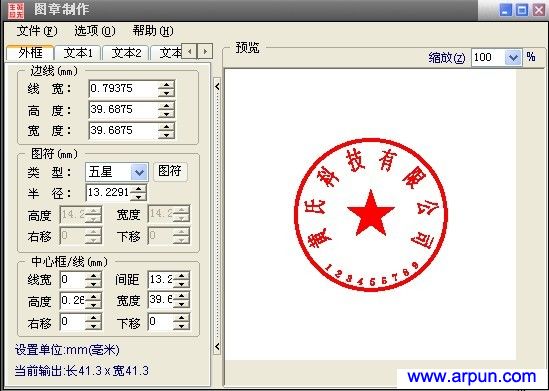
Task: Decrease 中心框/线 下移 with down arrow
Action: [181, 326]
